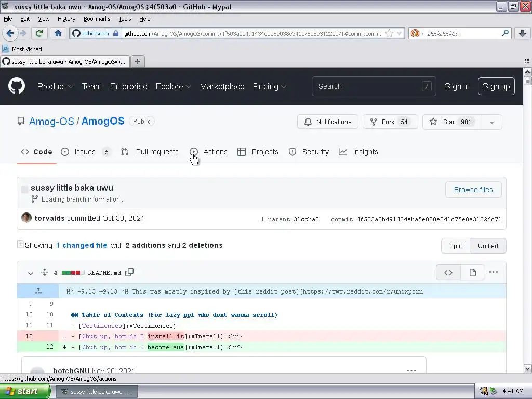
Task: Open the Downloads arrow icon
Action: 523,33
